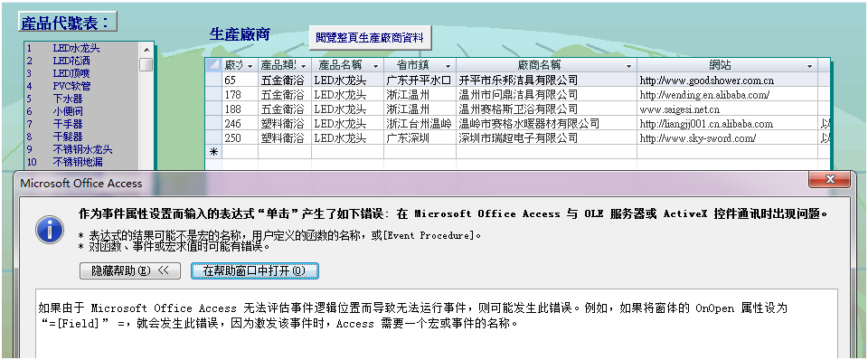
Task: Click the 閱覽整頁生產廠商資料 button
Action: (370, 38)
